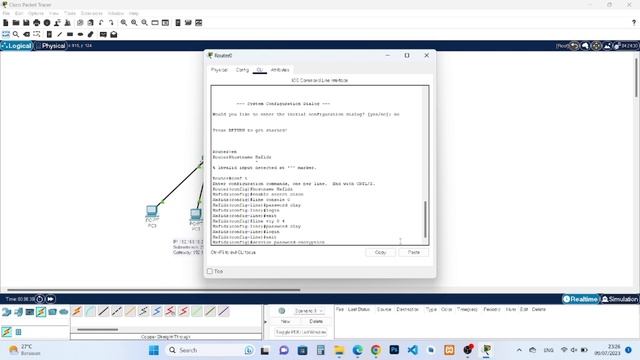Click the PC device left of PC1
Screen dimensions: 640x360
pos(152,212)
